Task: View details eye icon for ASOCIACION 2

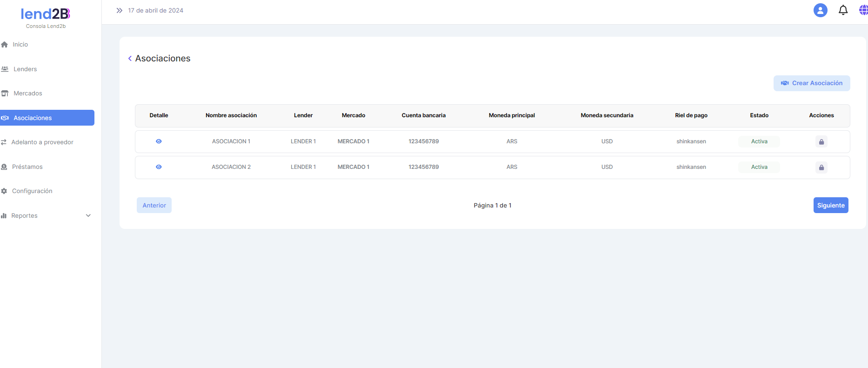Action: [x=159, y=167]
